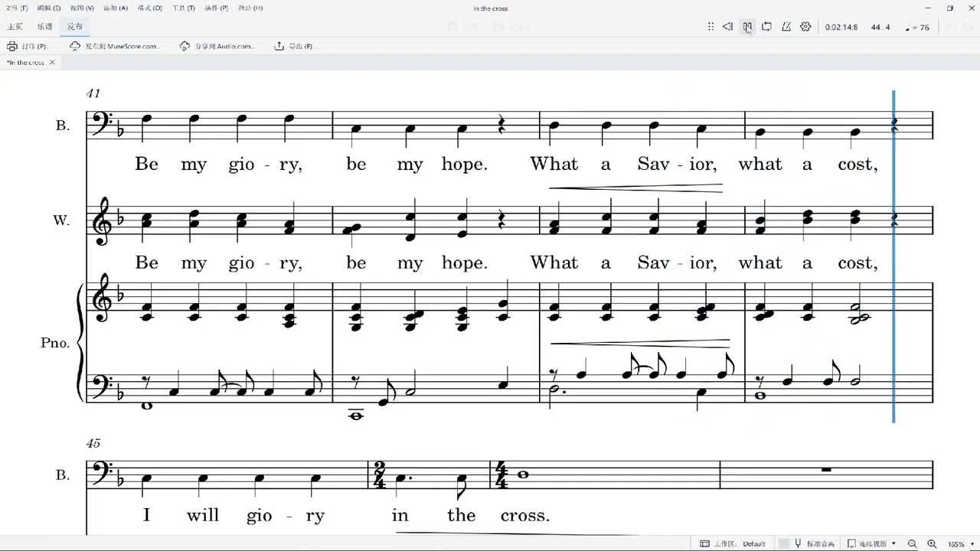The height and width of the screenshot is (551, 980).
Task: Open the 视图 (V) menu
Action: coord(82,8)
